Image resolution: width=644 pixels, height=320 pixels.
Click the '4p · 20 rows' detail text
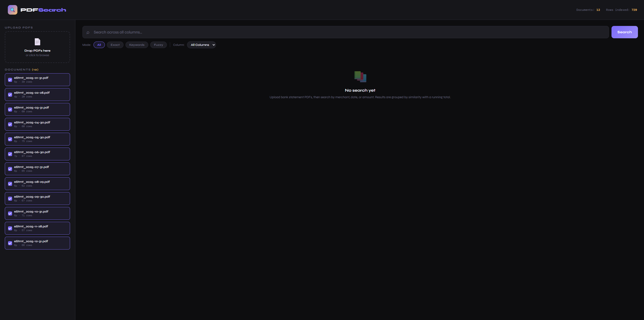(23, 97)
